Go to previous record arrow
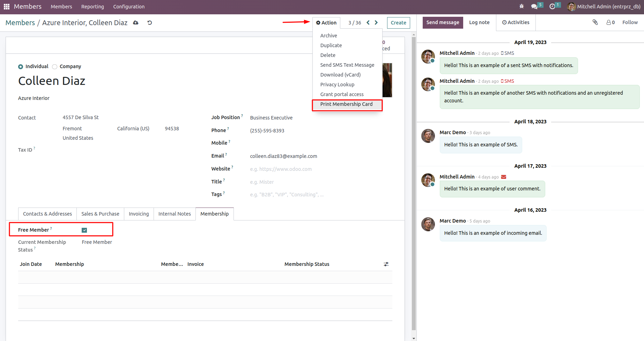The height and width of the screenshot is (341, 644). [368, 23]
